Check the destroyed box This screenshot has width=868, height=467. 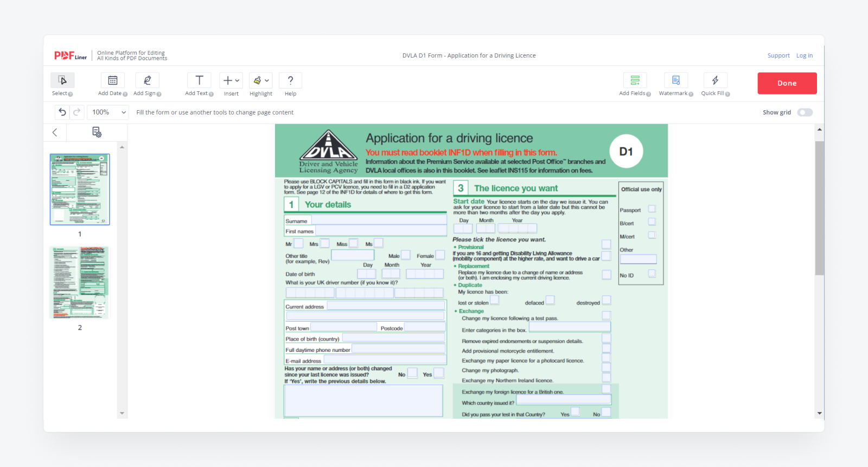607,300
